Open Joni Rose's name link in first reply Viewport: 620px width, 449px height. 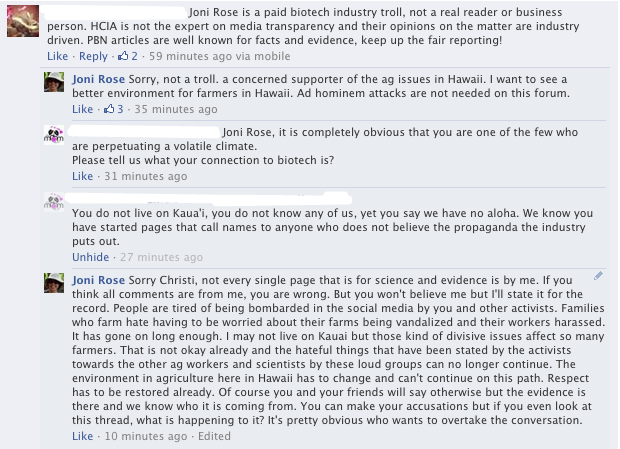coord(99,77)
